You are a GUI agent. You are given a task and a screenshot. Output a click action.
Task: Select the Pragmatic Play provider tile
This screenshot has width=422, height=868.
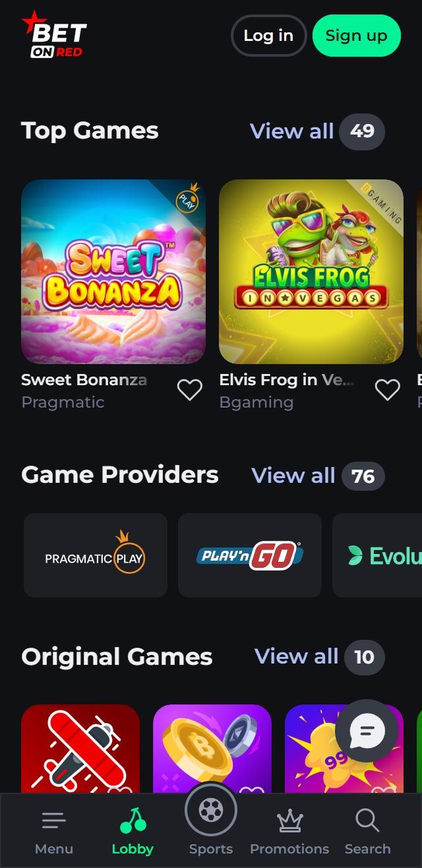point(95,555)
